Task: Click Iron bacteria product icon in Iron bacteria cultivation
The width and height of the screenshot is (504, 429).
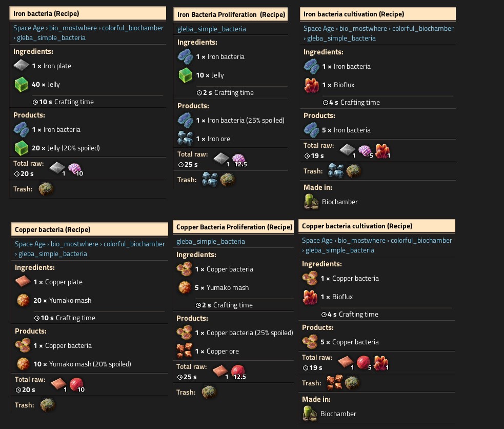Action: pos(311,130)
